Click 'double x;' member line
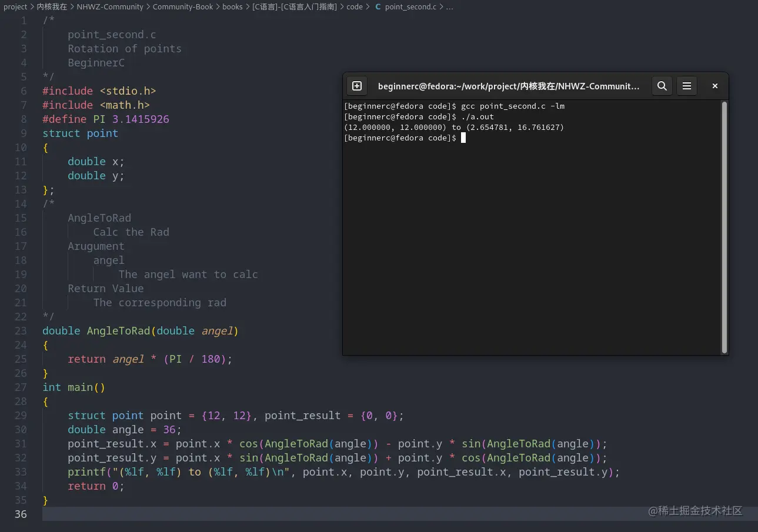 coord(96,162)
